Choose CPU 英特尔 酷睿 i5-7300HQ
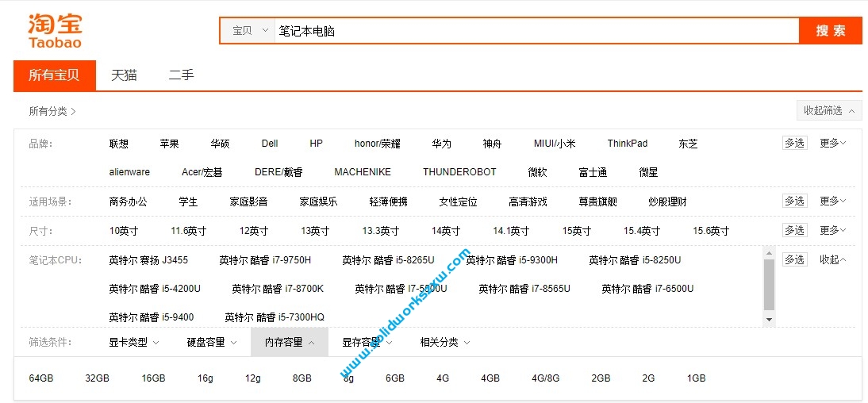 [275, 318]
